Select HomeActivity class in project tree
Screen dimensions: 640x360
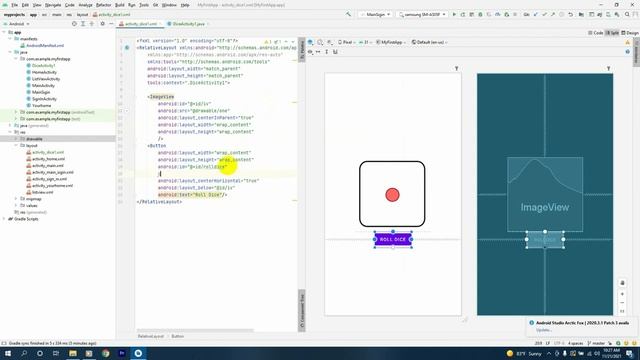click(44, 72)
